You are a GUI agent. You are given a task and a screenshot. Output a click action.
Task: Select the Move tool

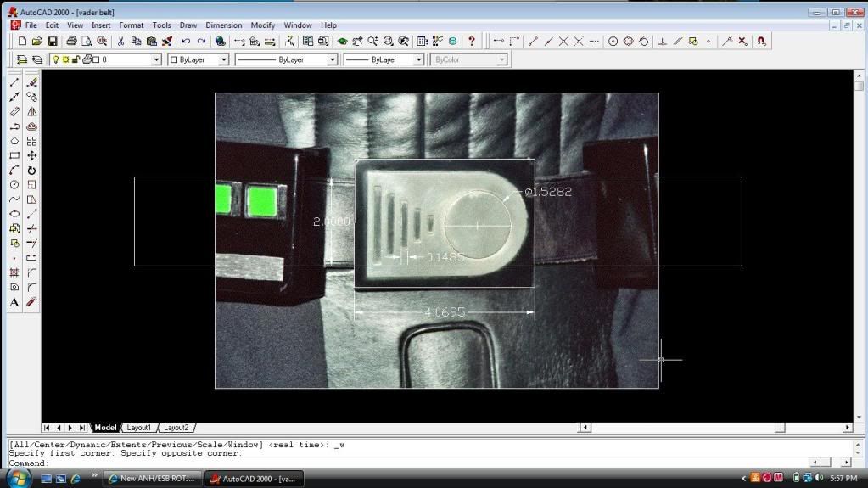click(x=32, y=155)
